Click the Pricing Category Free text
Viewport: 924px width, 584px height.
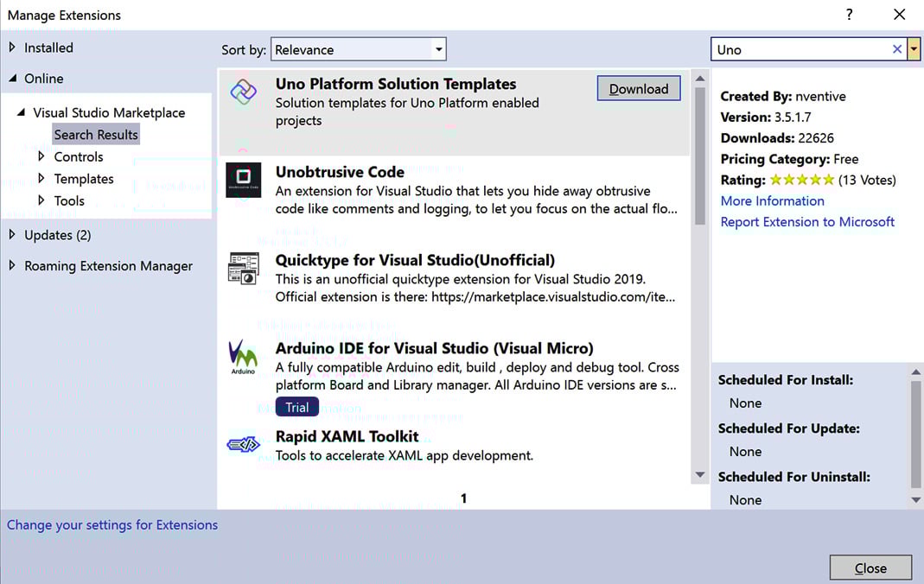tap(790, 159)
